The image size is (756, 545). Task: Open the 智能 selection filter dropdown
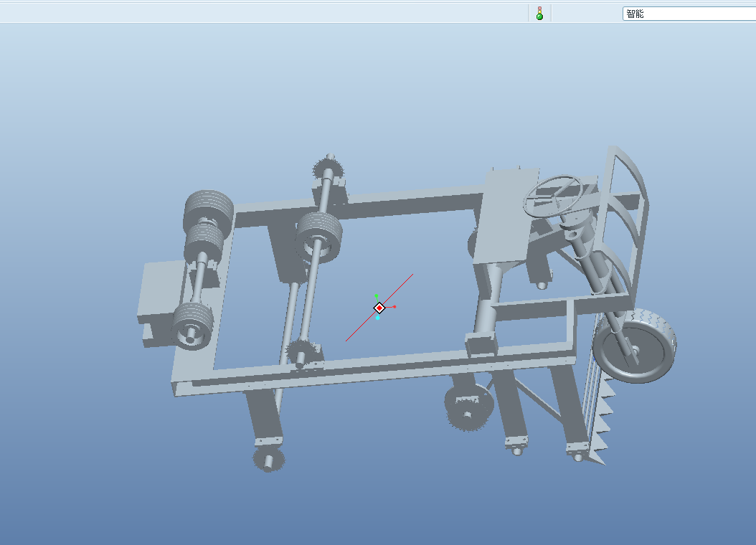coord(689,14)
